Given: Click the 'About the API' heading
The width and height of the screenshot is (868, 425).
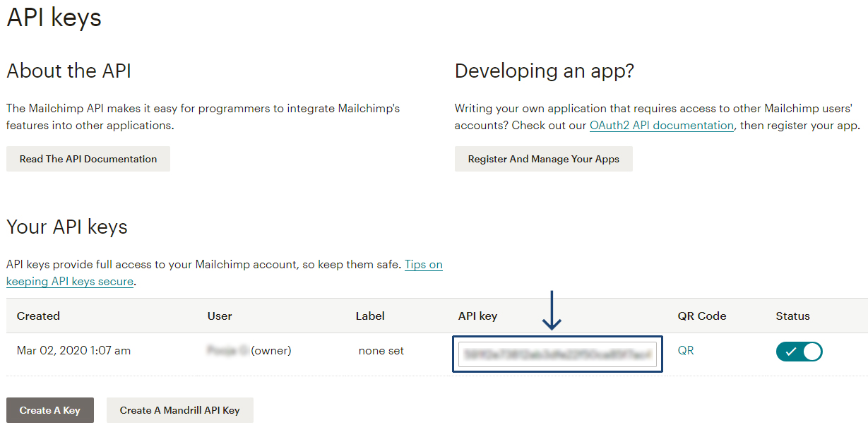Looking at the screenshot, I should click(x=69, y=71).
